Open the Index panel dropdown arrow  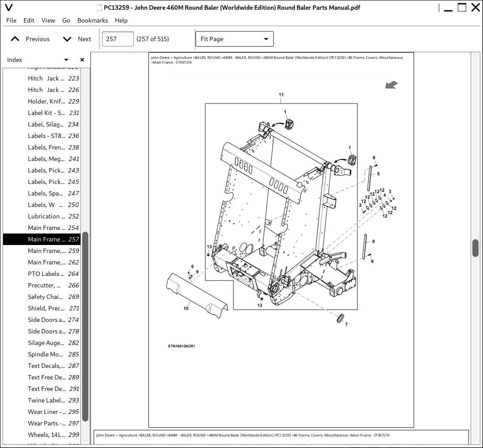coord(66,60)
